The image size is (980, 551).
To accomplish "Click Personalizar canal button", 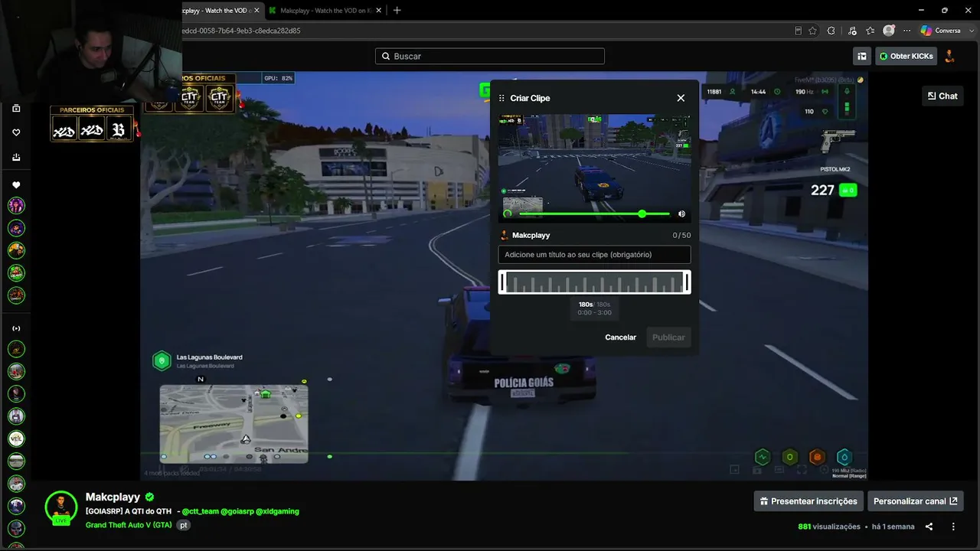I will click(915, 501).
